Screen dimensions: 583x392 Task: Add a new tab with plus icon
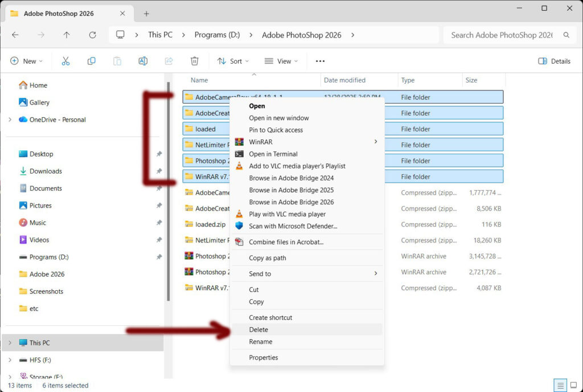tap(146, 14)
